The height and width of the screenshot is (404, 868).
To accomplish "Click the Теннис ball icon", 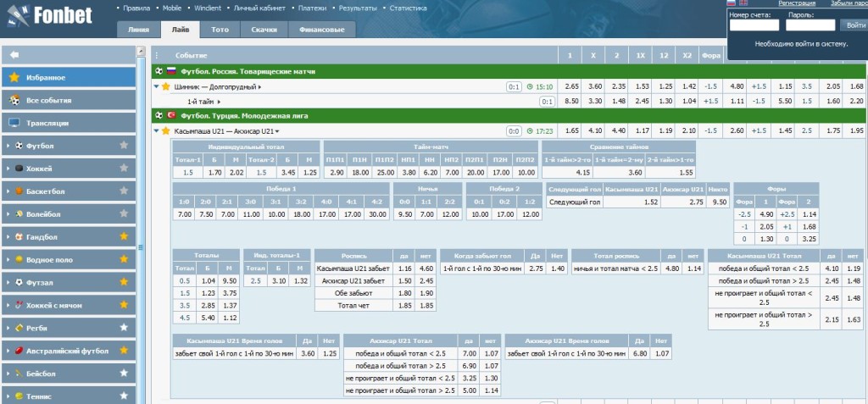I will 19,396.
